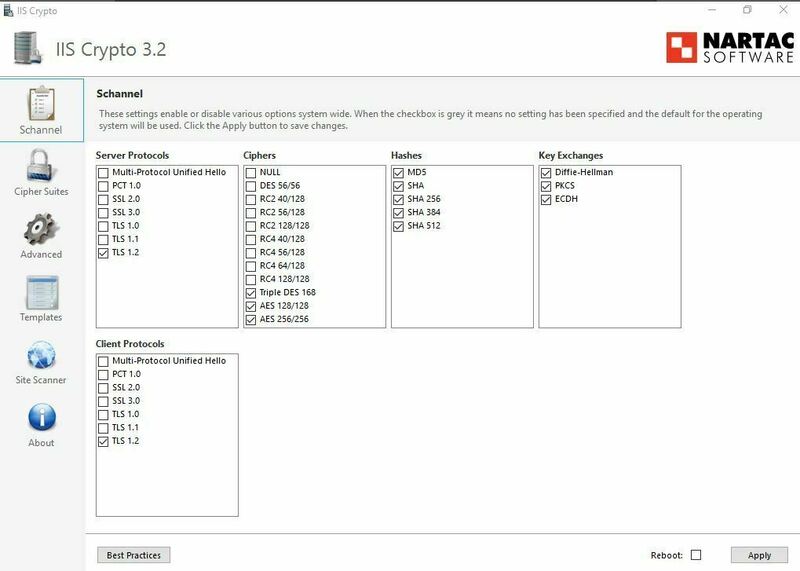Viewport: 800px width, 571px height.
Task: Uncheck AES 128/128 cipher
Action: [x=251, y=306]
